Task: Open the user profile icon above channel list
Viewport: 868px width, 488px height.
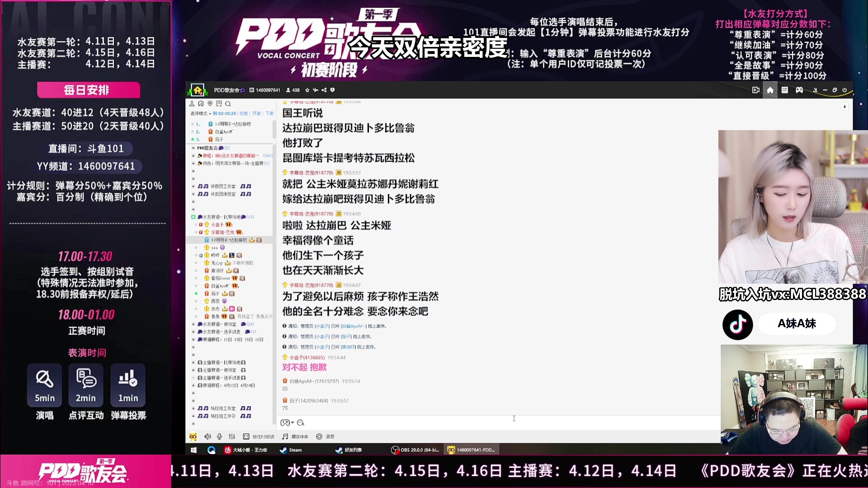Action: pos(192,103)
